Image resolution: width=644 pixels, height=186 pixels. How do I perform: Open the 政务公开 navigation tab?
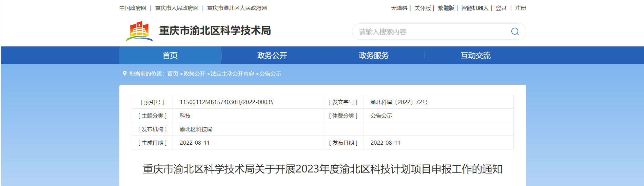click(272, 56)
